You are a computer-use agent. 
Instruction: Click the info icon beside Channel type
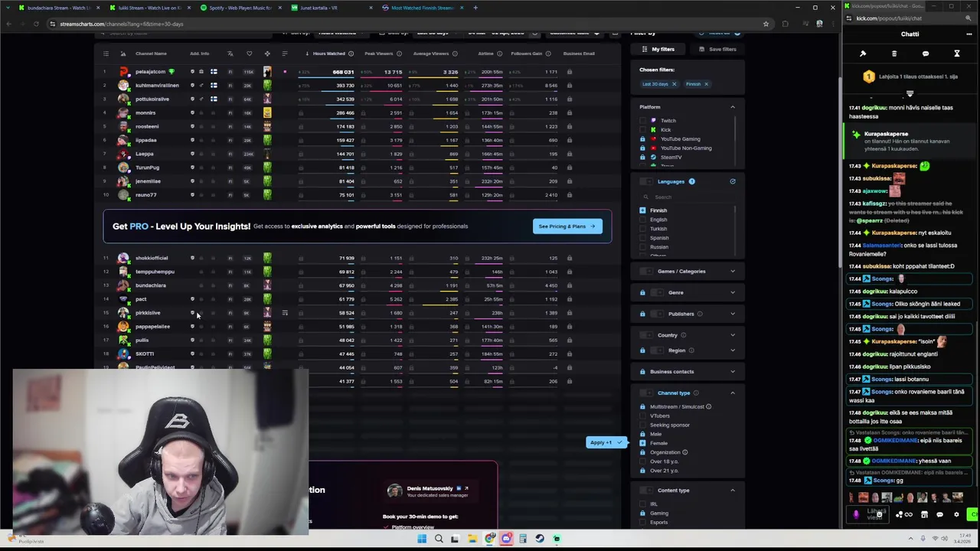(696, 393)
